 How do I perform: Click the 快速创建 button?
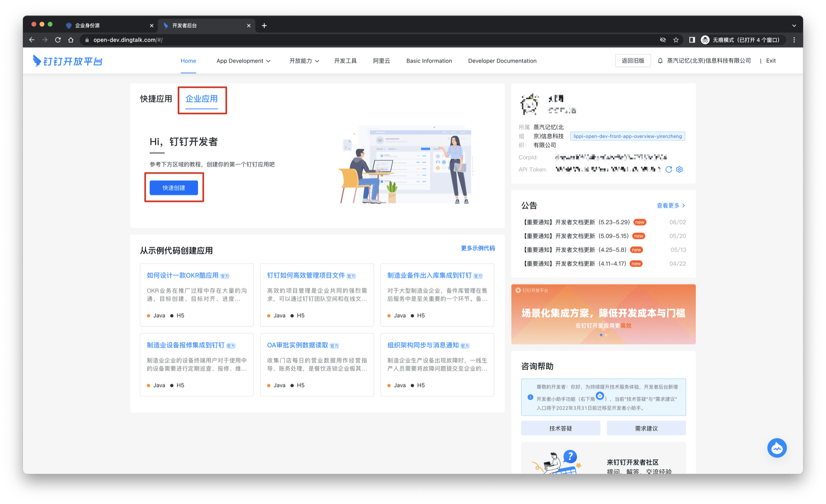174,188
